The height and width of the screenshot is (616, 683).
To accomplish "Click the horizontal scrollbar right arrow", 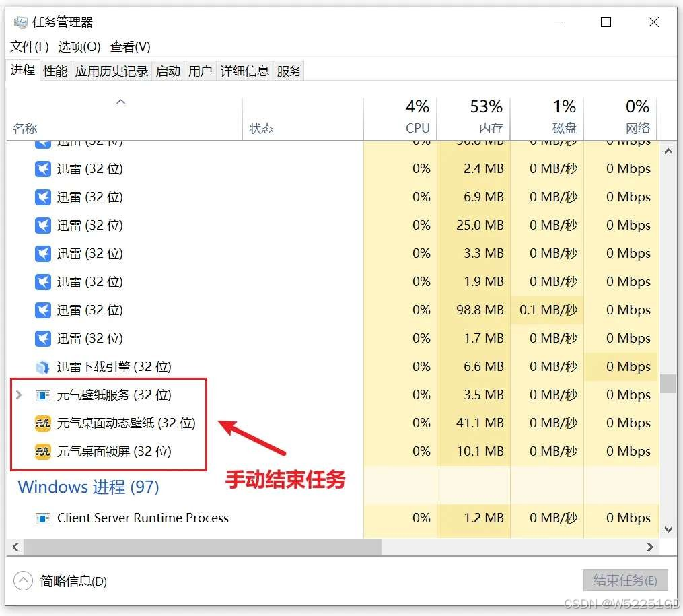I will point(650,547).
